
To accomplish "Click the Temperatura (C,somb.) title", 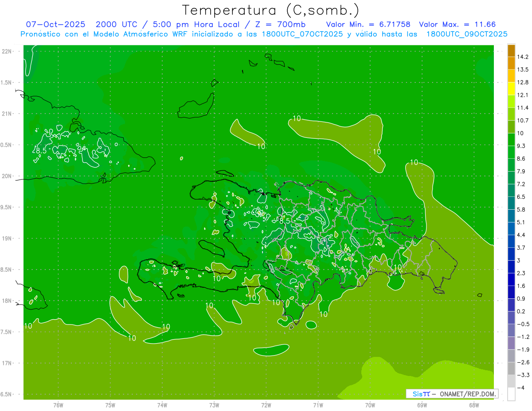I will (x=271, y=10).
